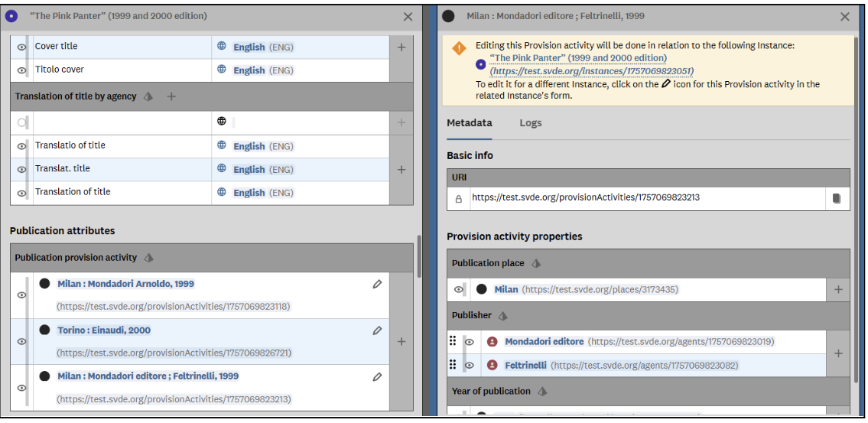This screenshot has width=868, height=423.
Task: Click the empty translation title input field
Action: pos(121,122)
